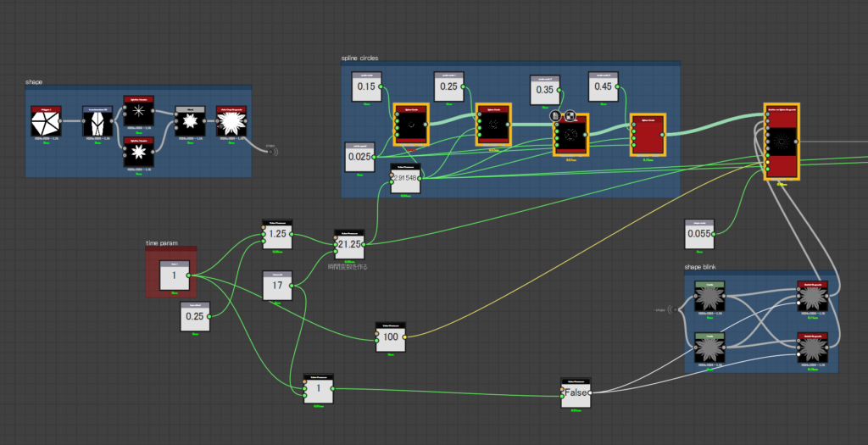Click the value node showing 0.025

(360, 158)
